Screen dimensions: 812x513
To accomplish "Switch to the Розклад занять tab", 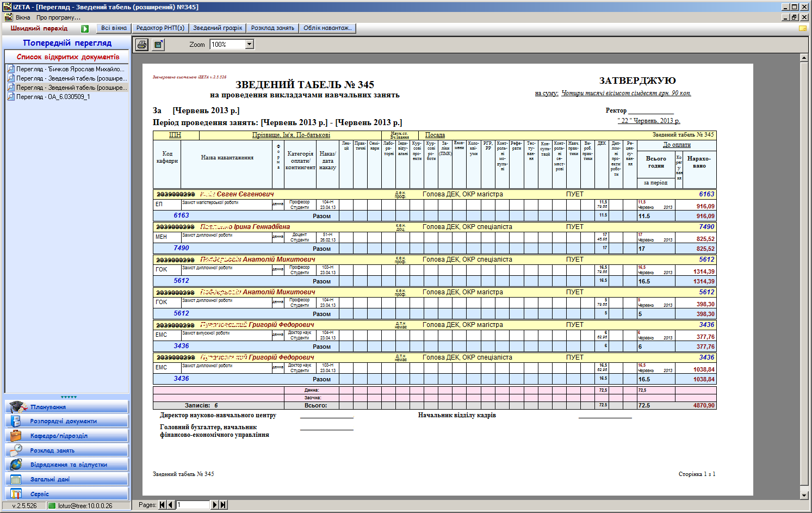I will pos(272,28).
